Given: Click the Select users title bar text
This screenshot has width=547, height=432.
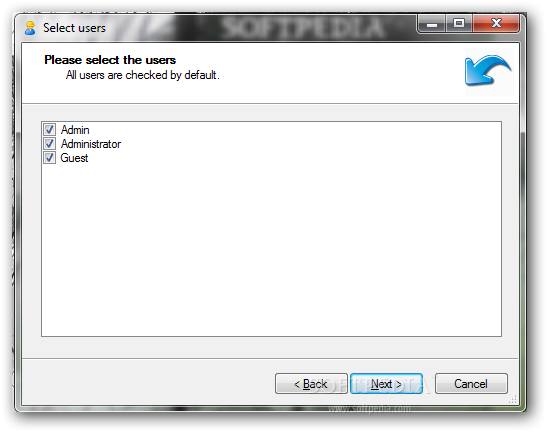Looking at the screenshot, I should 74,28.
